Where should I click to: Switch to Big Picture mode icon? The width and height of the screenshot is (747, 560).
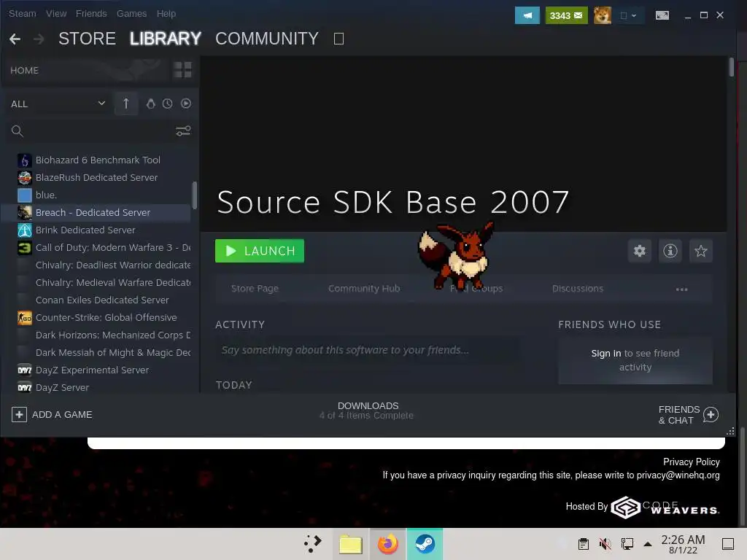click(662, 15)
